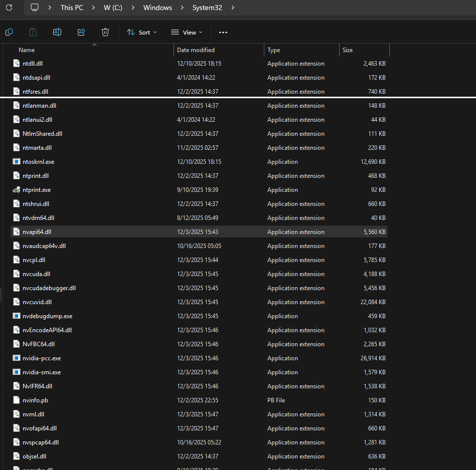Select the nvcpl.dll file icon
The image size is (476, 470).
(17, 260)
